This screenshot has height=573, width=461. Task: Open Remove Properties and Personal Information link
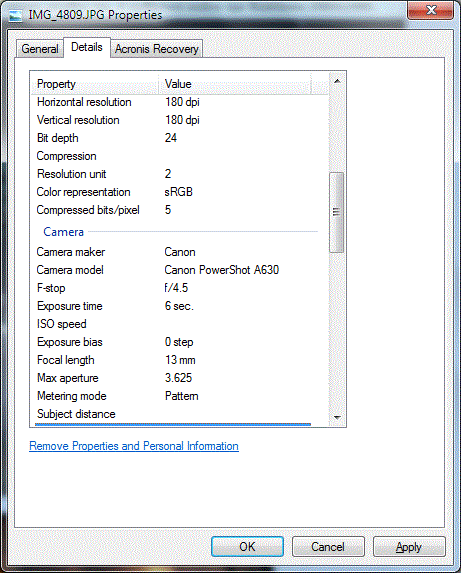134,446
